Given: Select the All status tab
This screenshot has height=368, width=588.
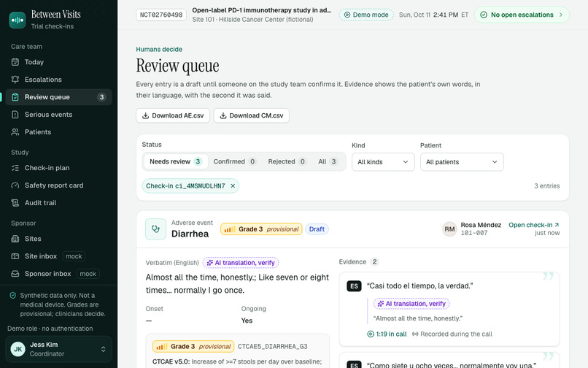Looking at the screenshot, I should click(x=328, y=161).
